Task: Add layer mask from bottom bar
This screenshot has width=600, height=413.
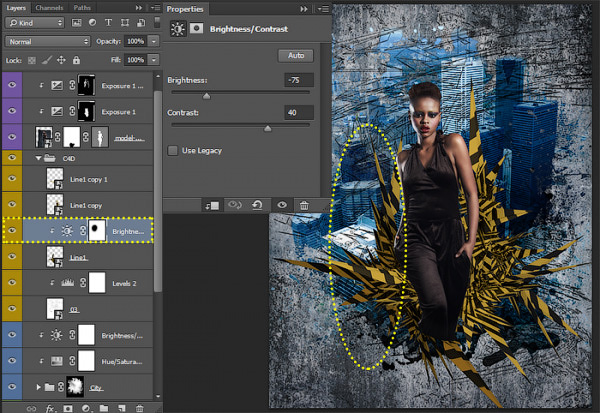Action: click(x=68, y=408)
